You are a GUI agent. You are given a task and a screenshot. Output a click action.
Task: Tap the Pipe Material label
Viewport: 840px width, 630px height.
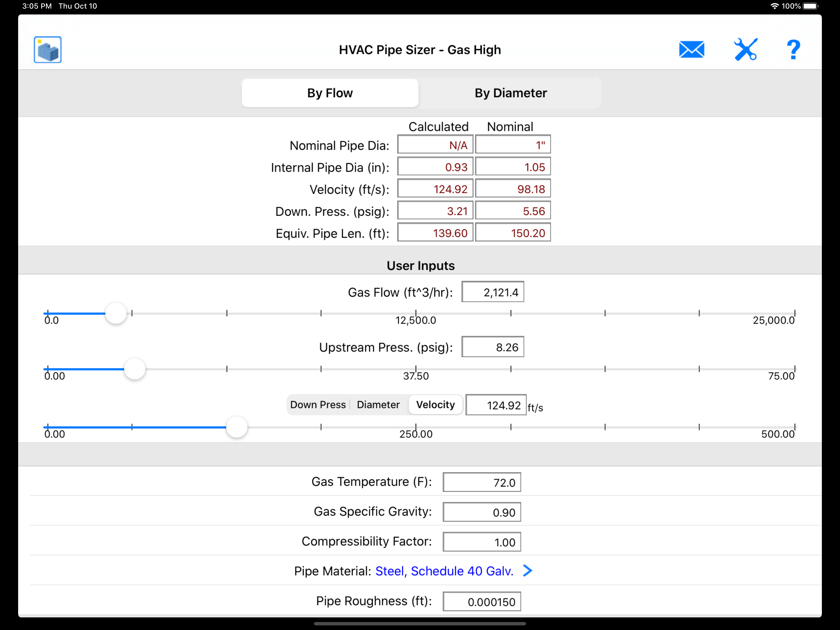332,571
